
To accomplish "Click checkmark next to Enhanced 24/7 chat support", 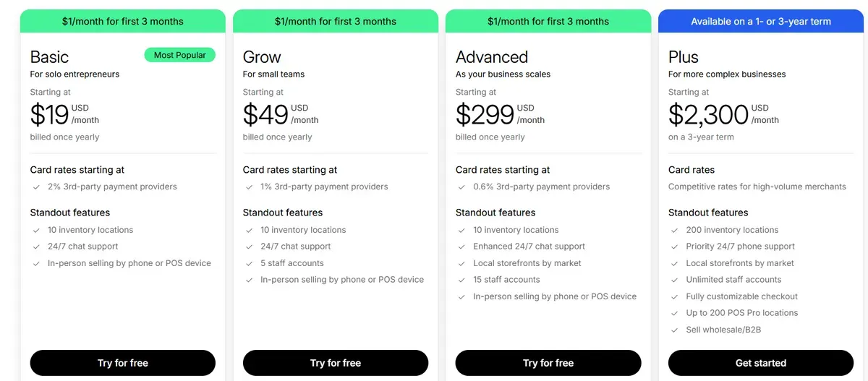I will pyautogui.click(x=461, y=247).
